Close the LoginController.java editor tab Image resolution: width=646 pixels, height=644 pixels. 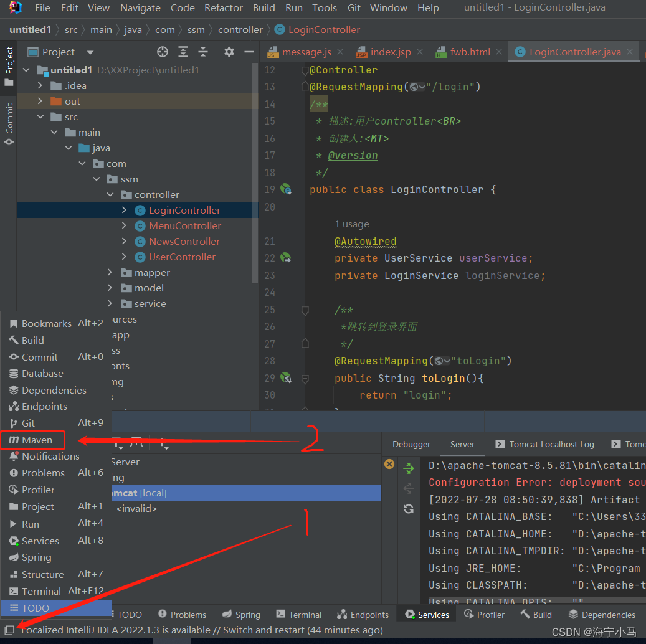coord(630,52)
